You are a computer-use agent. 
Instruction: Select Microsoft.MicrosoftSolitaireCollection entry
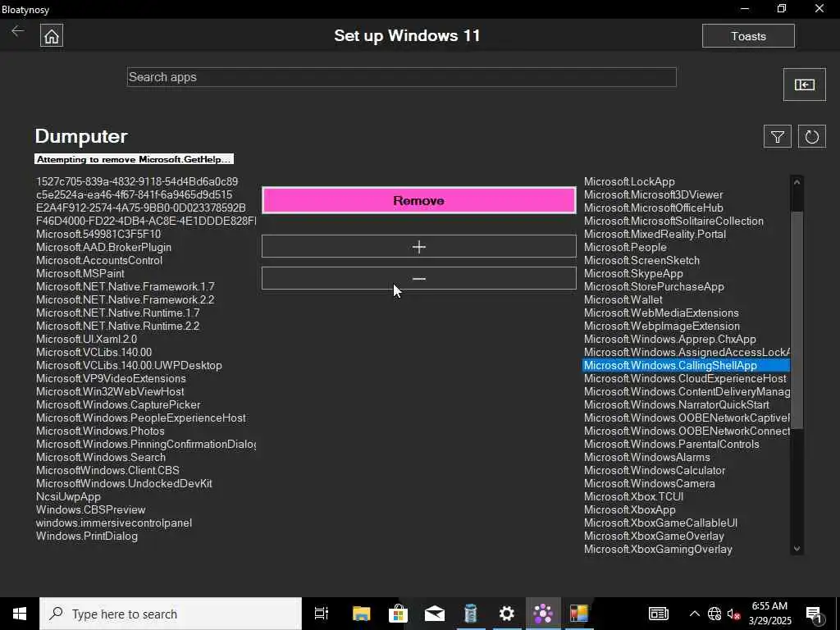coord(674,221)
